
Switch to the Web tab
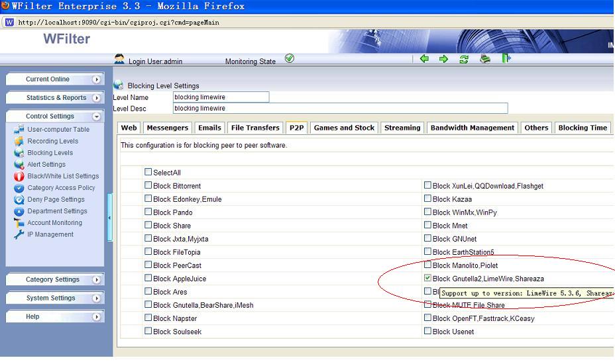click(x=129, y=128)
